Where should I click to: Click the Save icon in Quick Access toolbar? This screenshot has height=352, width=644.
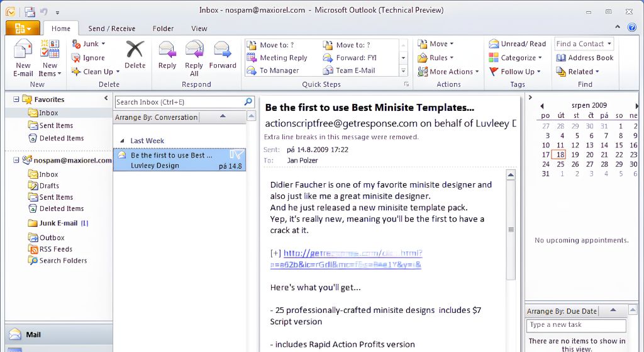pyautogui.click(x=29, y=12)
